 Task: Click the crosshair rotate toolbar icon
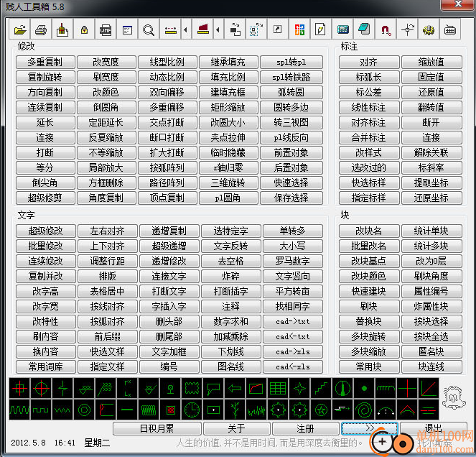pos(407,29)
